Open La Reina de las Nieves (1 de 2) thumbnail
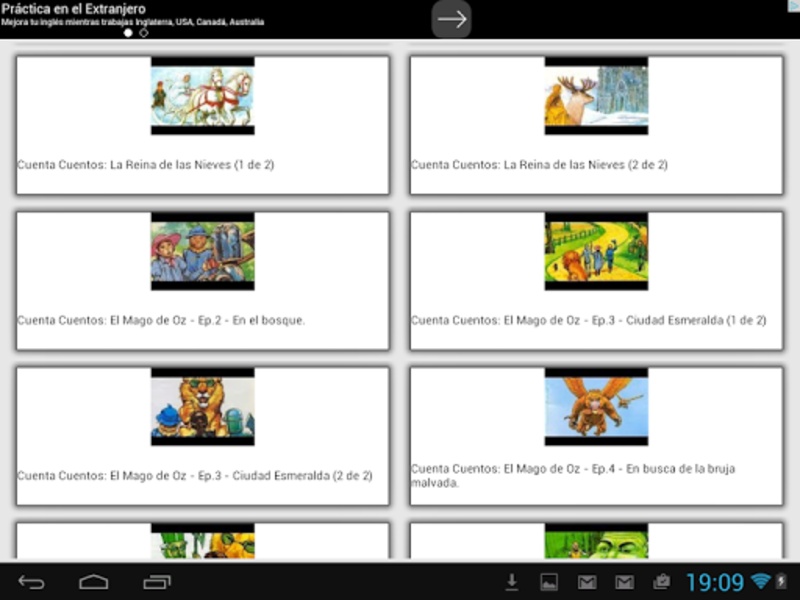This screenshot has width=800, height=600. pyautogui.click(x=203, y=96)
